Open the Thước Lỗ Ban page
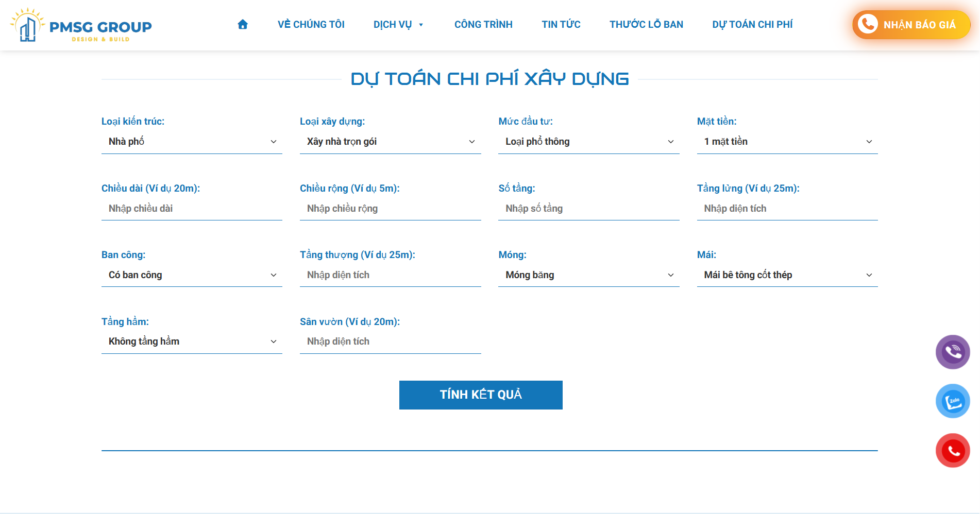The image size is (980, 529). [x=646, y=24]
